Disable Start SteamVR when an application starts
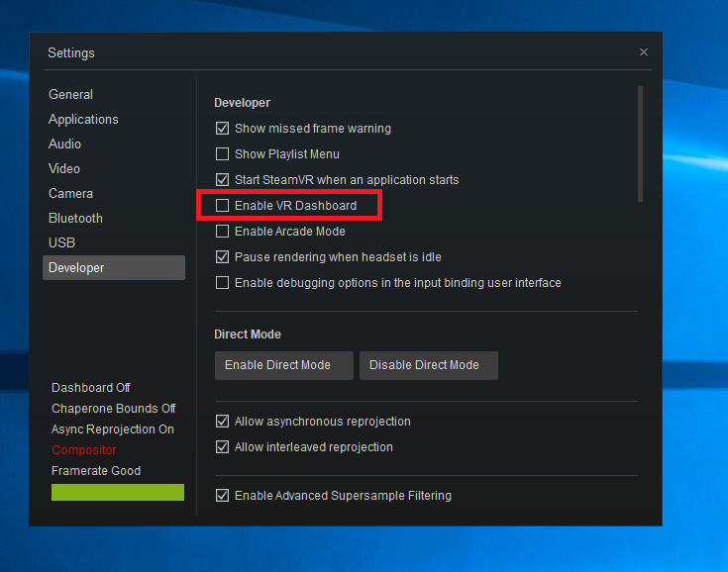 coord(223,180)
